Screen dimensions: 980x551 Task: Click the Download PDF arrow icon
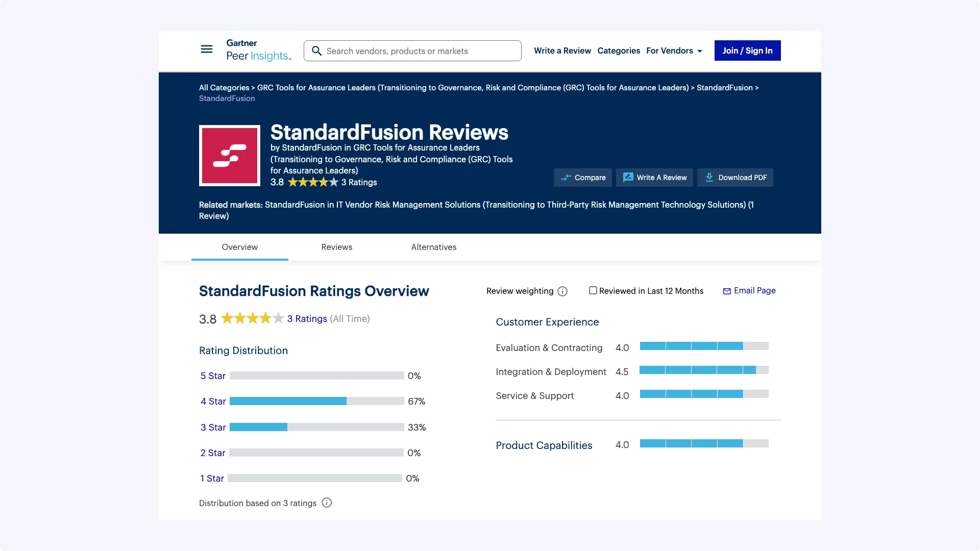pyautogui.click(x=709, y=177)
